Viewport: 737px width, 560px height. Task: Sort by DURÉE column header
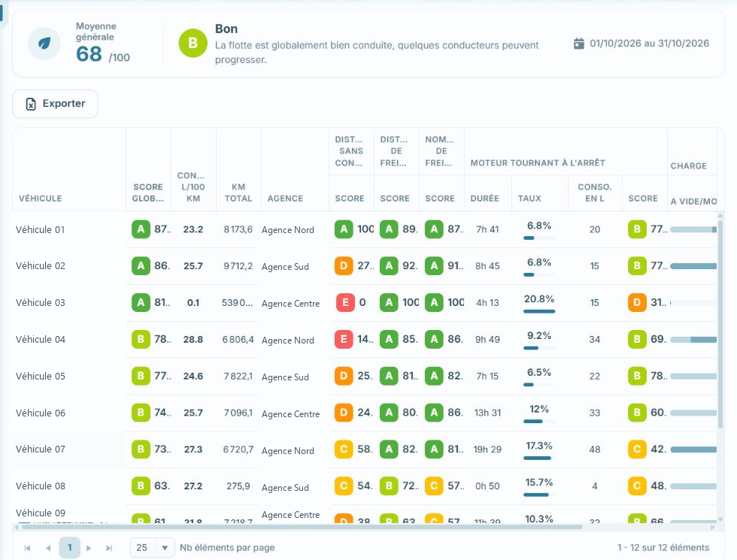point(484,198)
